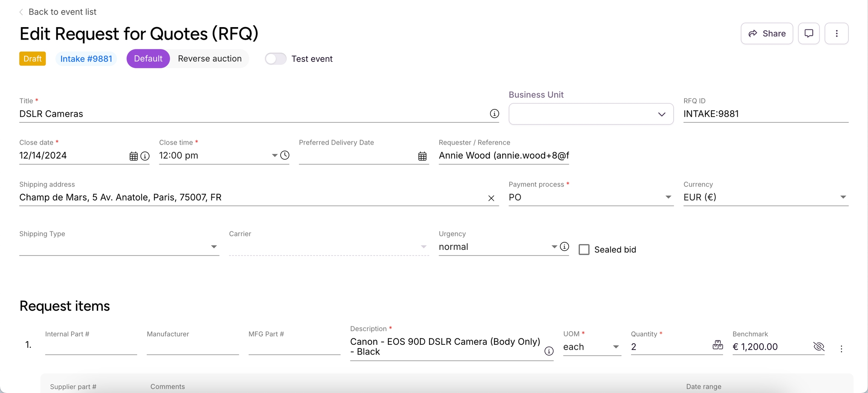Click the Quantity tiers icon
Screen dimensions: 868x393
717,345
